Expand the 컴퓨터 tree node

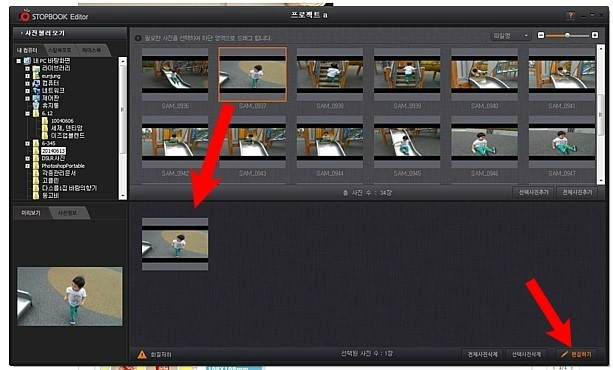pos(27,83)
